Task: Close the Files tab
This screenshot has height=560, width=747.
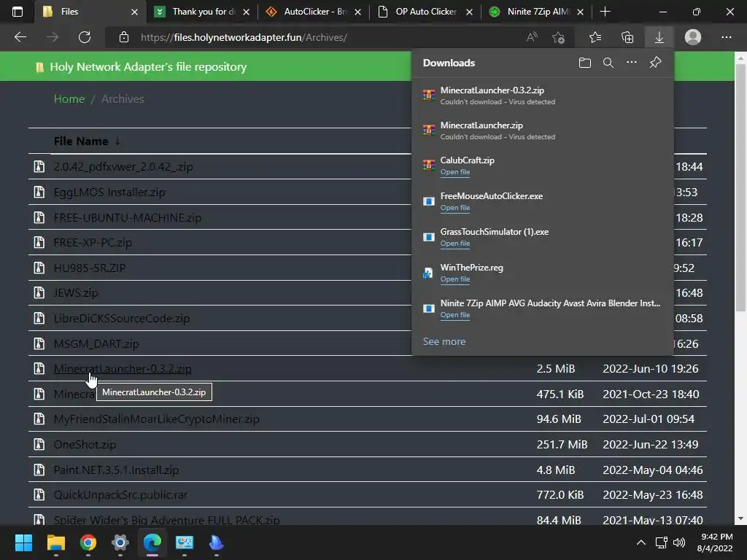Action: tap(135, 12)
